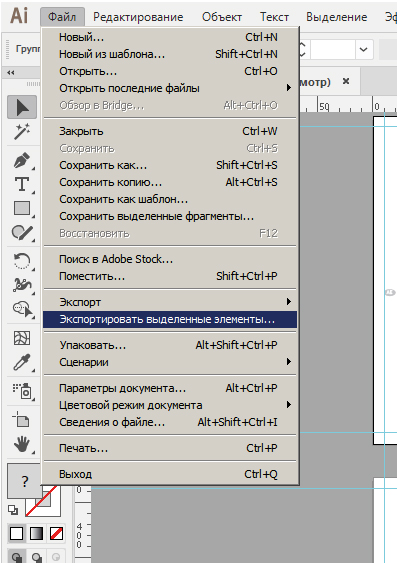397x563 pixels.
Task: Select the Shape Builder tool
Action: point(22,309)
